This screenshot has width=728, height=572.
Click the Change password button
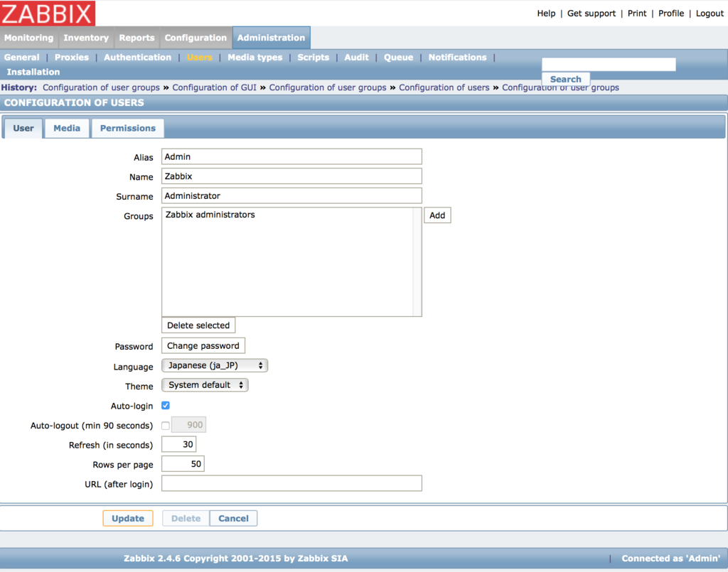tap(203, 345)
